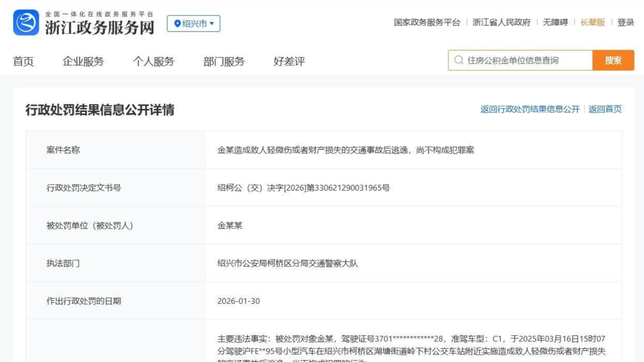Screen dimensions: 644x362
Task: Go to 首页 navigation tab
Action: 23,62
